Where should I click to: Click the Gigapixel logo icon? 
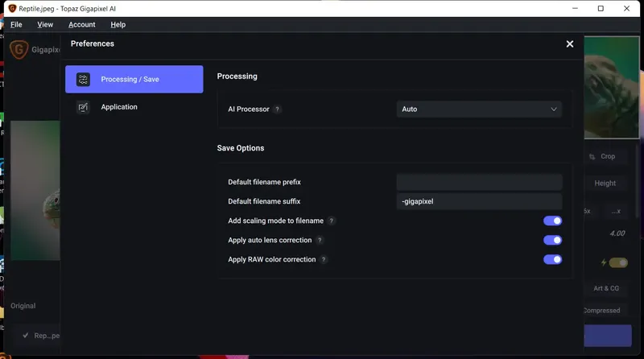(x=19, y=50)
